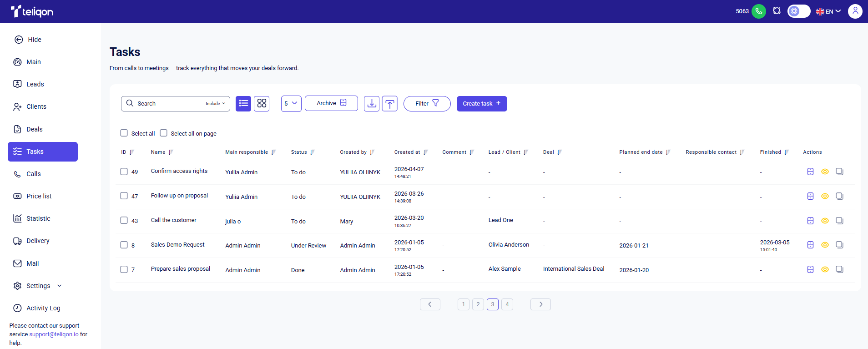The image size is (868, 349).
Task: Open the headset support icon
Action: 777,11
